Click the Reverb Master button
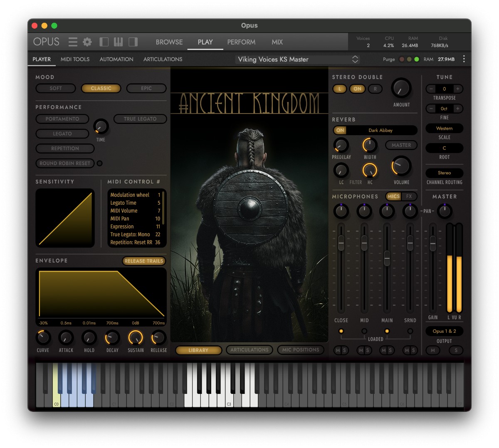This screenshot has height=448, width=499. point(401,145)
